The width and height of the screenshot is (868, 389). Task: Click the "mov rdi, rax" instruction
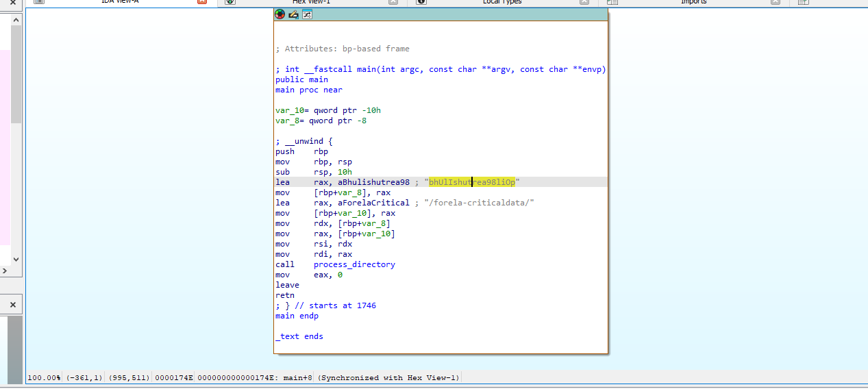[x=314, y=254]
